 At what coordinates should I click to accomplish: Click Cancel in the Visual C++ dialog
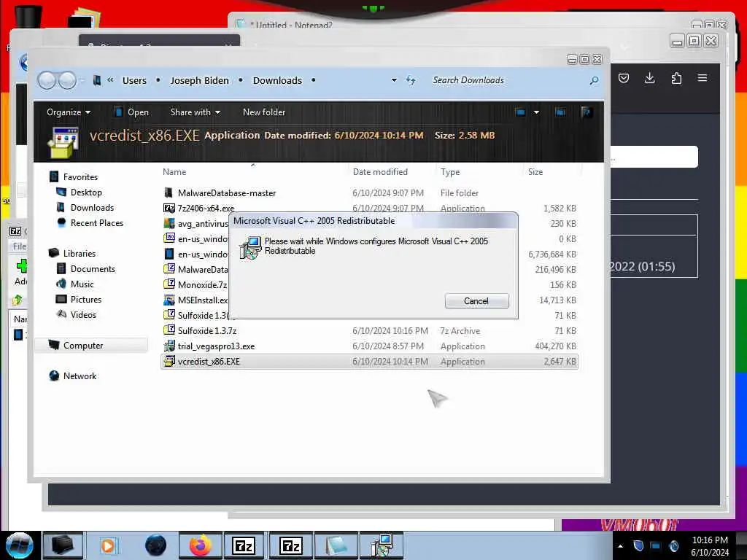(x=476, y=301)
